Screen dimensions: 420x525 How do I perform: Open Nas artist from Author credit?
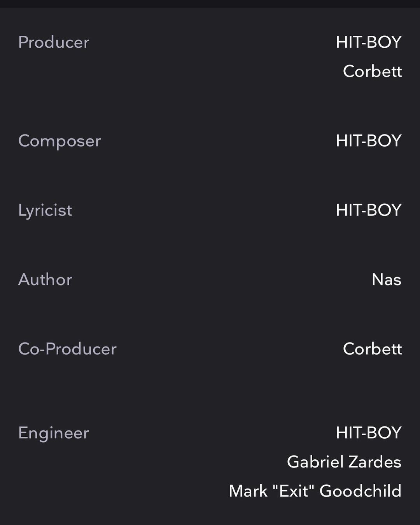386,279
